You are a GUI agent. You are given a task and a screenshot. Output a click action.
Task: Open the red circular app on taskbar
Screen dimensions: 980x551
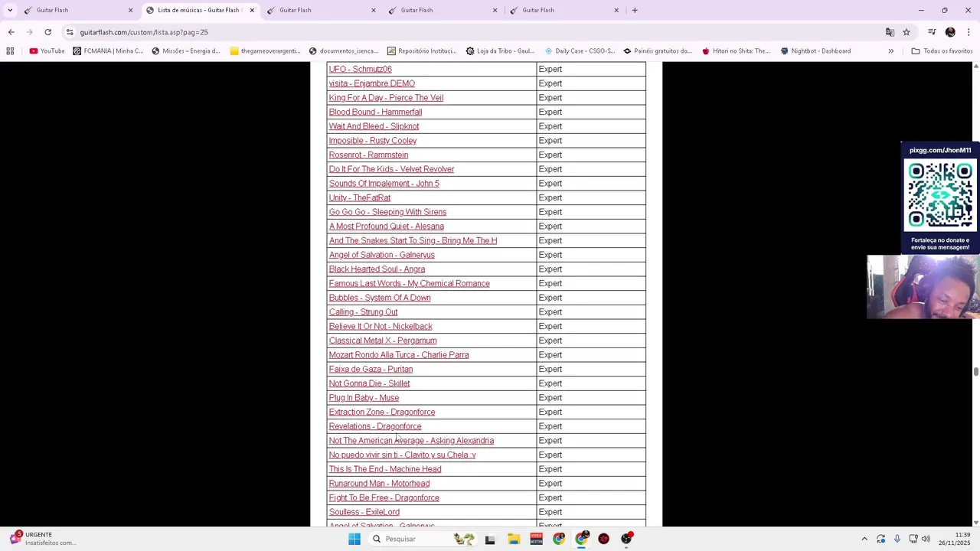pos(604,539)
